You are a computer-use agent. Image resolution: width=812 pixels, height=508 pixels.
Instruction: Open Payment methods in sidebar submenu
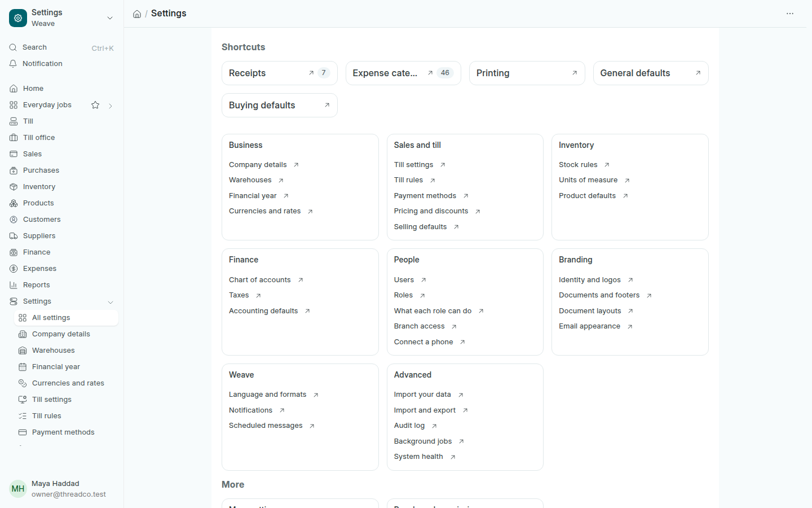(x=66, y=432)
